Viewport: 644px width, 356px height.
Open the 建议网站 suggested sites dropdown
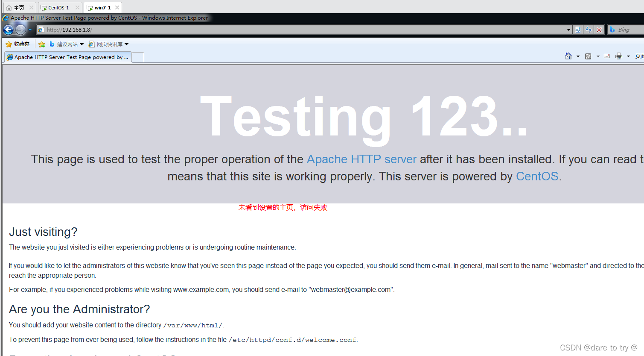coord(67,44)
